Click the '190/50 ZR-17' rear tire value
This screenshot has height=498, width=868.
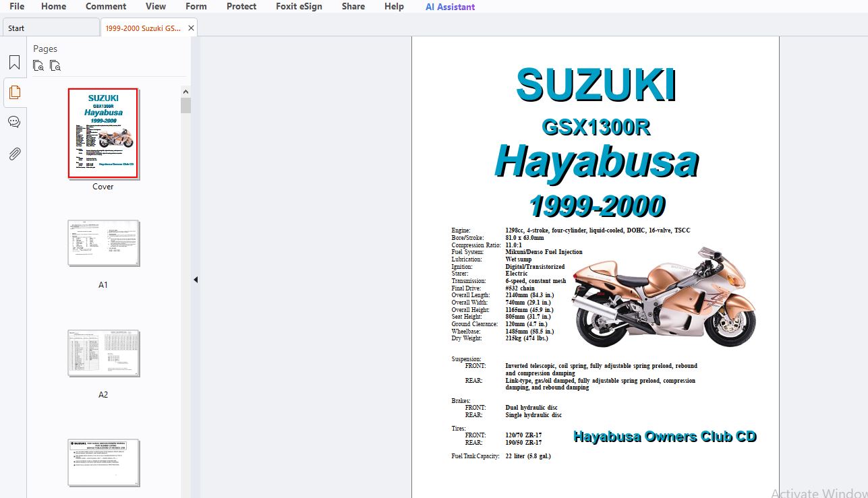click(523, 443)
